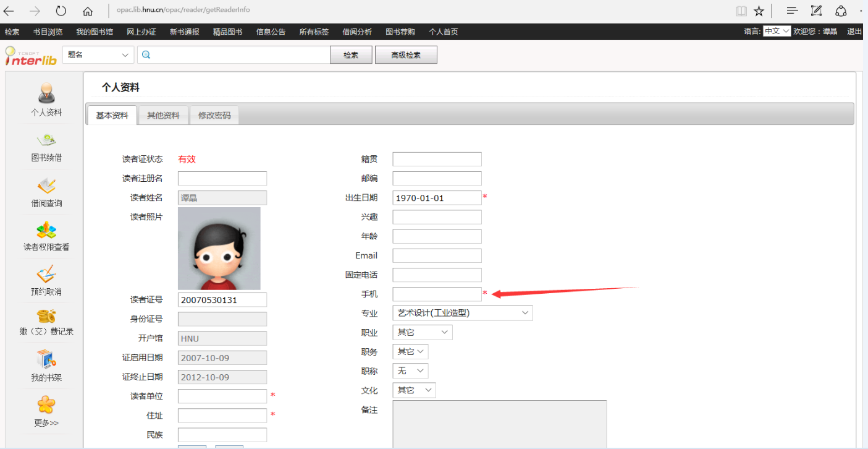Expand the 职业 occupation dropdown
Image resolution: width=868 pixels, height=449 pixels.
pyautogui.click(x=422, y=332)
